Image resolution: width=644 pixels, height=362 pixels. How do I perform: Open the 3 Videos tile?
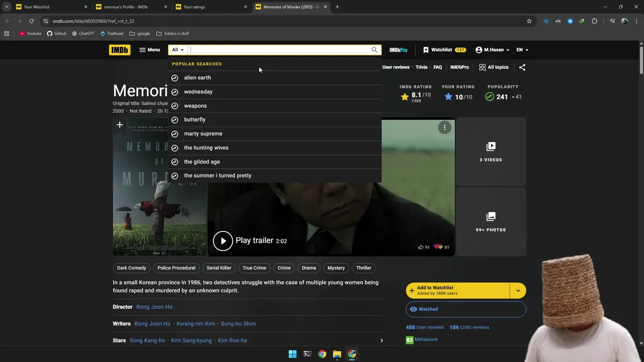point(491,152)
